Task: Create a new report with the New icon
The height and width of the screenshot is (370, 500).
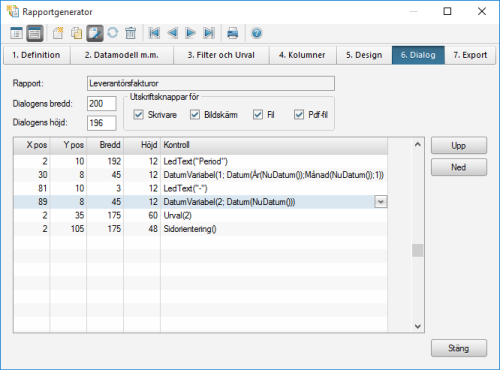Action: 58,33
